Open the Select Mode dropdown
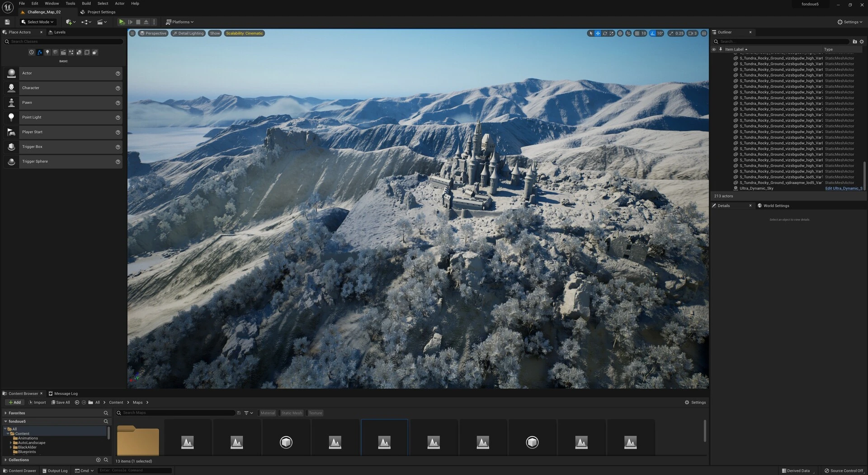The width and height of the screenshot is (868, 475). [38, 22]
